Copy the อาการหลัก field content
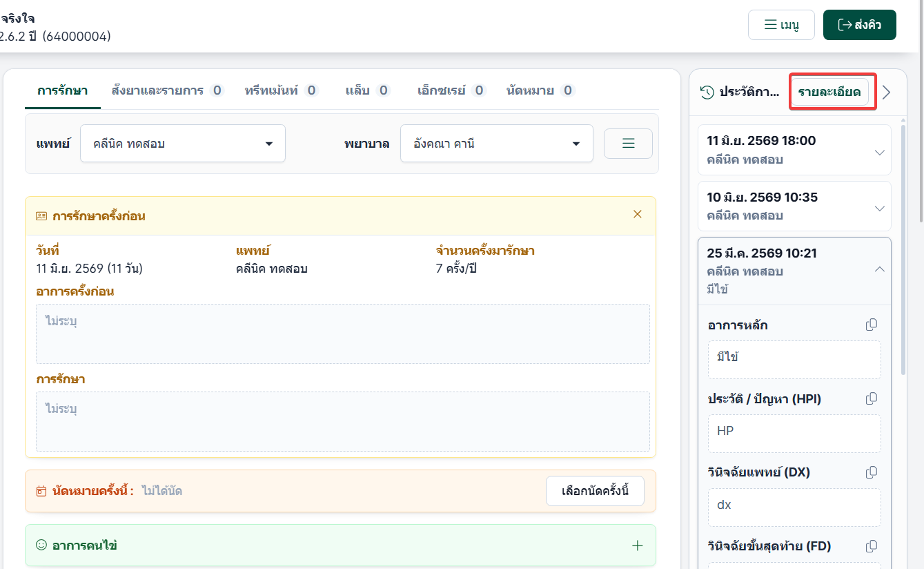The height and width of the screenshot is (569, 924). coord(872,325)
